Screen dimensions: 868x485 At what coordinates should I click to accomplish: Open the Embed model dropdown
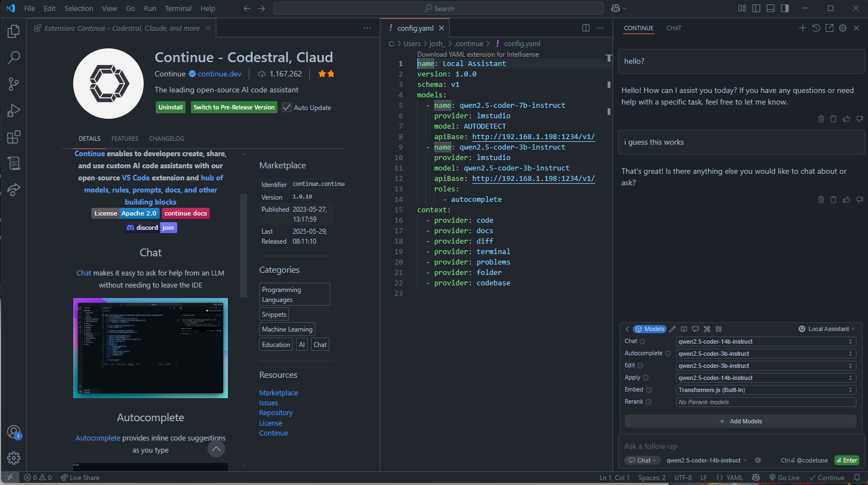766,390
